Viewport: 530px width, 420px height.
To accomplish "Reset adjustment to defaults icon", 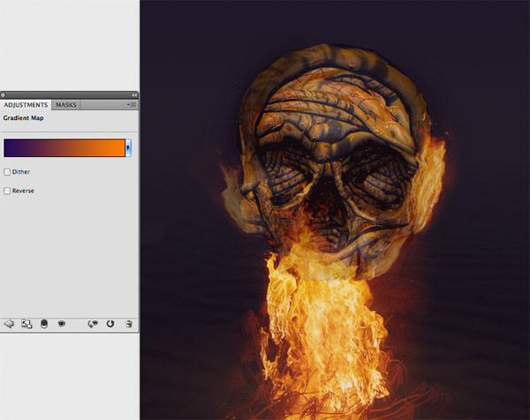I will [x=110, y=324].
